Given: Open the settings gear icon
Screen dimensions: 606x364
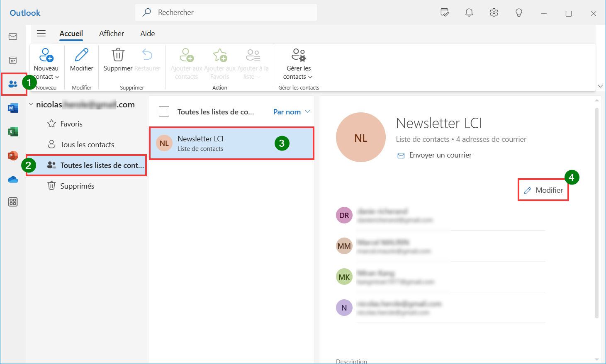Looking at the screenshot, I should click(494, 13).
